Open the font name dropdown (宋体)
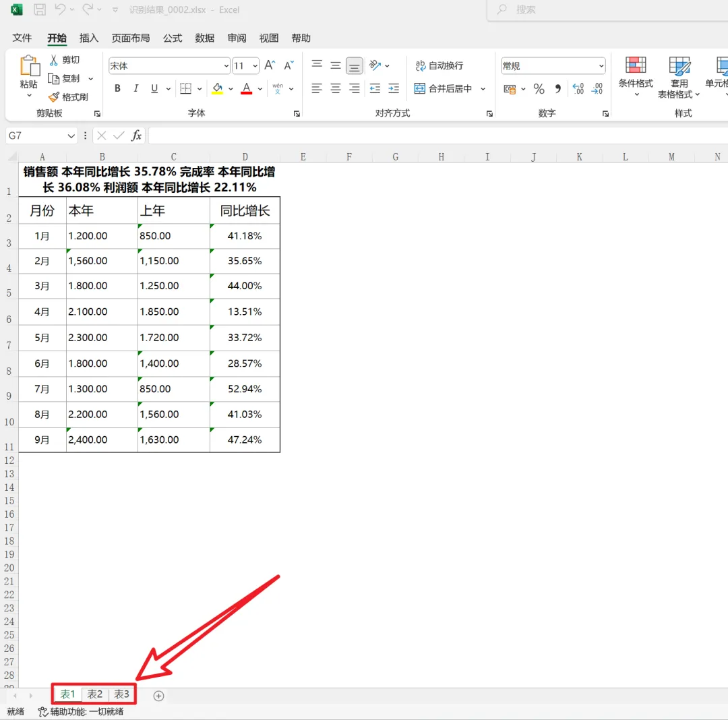This screenshot has width=728, height=720. click(226, 66)
